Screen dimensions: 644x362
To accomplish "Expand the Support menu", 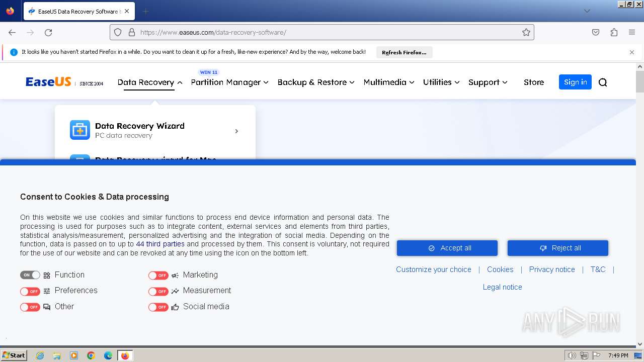I will [488, 82].
